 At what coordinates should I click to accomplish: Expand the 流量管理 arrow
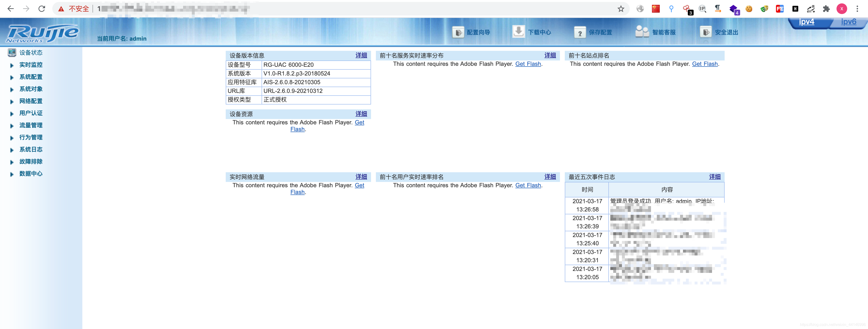(12, 126)
